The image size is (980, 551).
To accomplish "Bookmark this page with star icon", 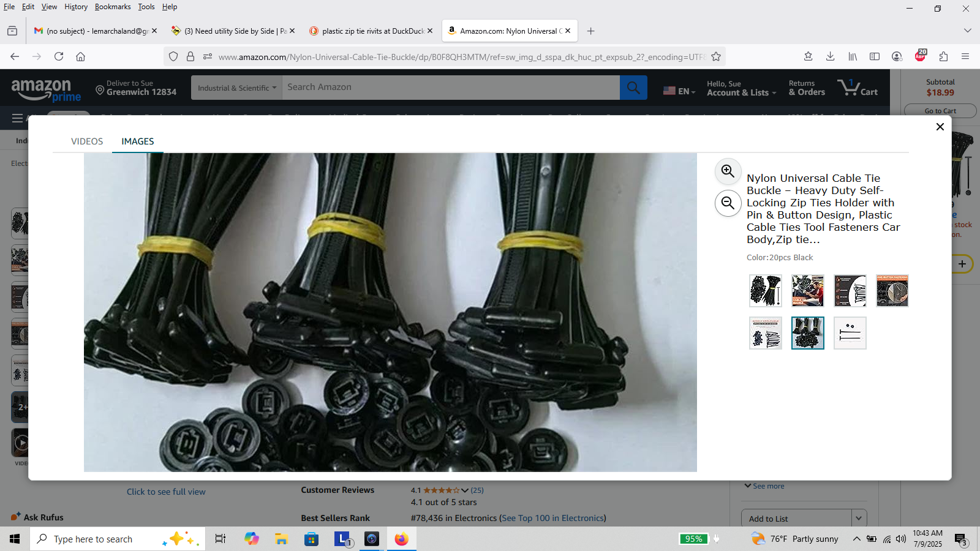I will click(715, 57).
